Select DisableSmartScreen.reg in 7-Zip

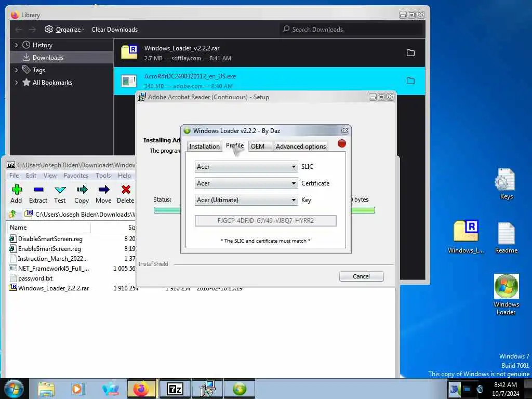click(x=50, y=239)
